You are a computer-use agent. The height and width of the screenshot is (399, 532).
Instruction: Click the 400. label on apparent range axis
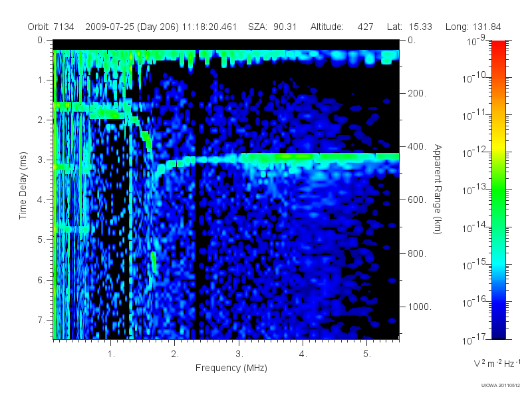coord(417,146)
